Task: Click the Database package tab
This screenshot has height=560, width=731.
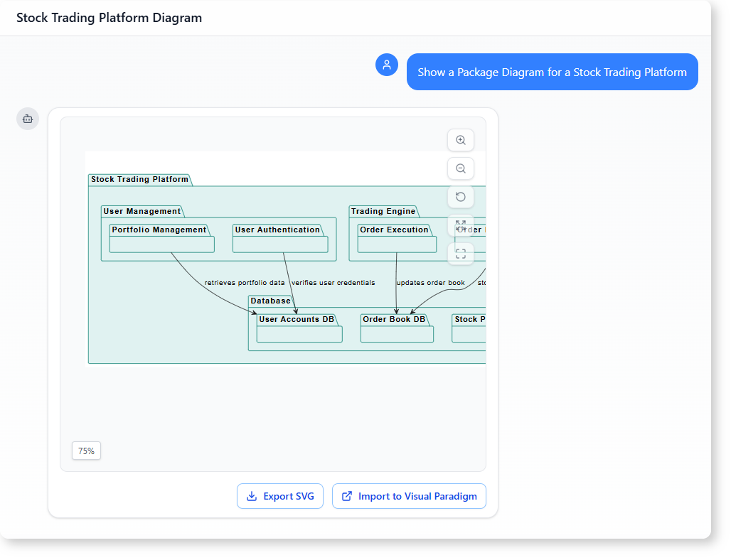Action: (x=270, y=301)
